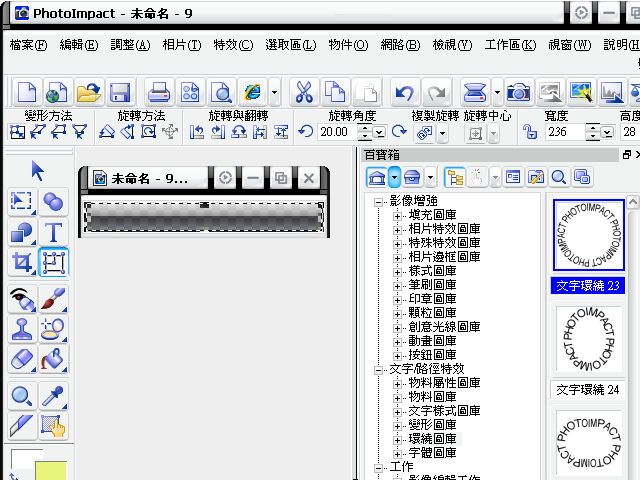Image resolution: width=640 pixels, height=480 pixels.
Task: Click the Digital camera icon
Action: click(x=518, y=91)
